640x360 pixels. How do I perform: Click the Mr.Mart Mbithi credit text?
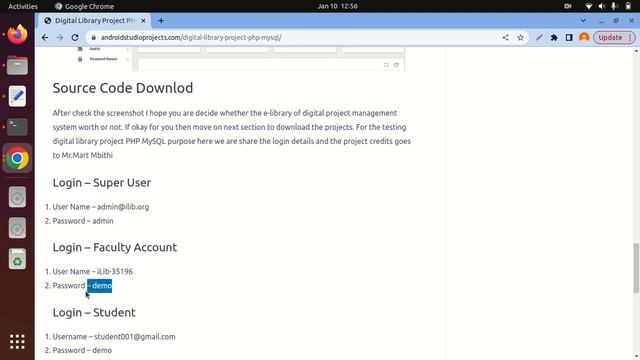point(87,155)
